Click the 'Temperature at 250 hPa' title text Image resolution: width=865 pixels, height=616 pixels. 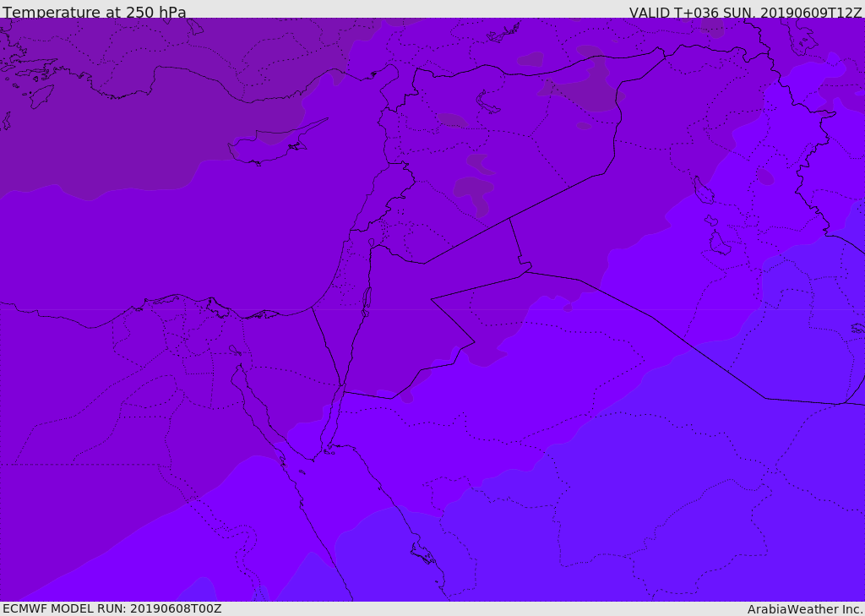pos(95,12)
